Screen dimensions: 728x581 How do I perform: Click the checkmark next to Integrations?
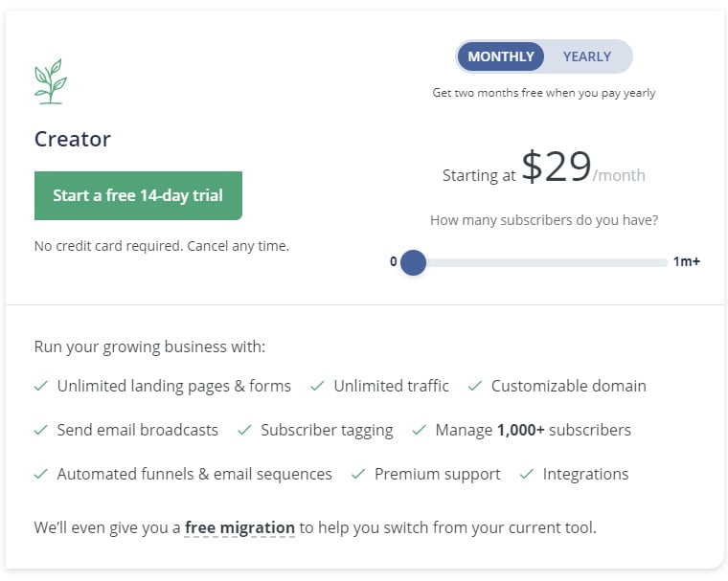[526, 475]
